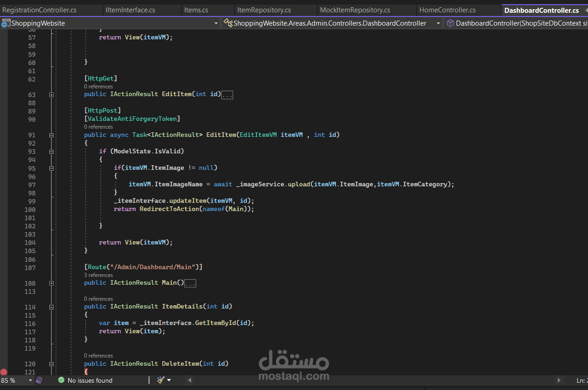Click line number 57 in the gutter
The width and height of the screenshot is (588, 390).
[32, 38]
